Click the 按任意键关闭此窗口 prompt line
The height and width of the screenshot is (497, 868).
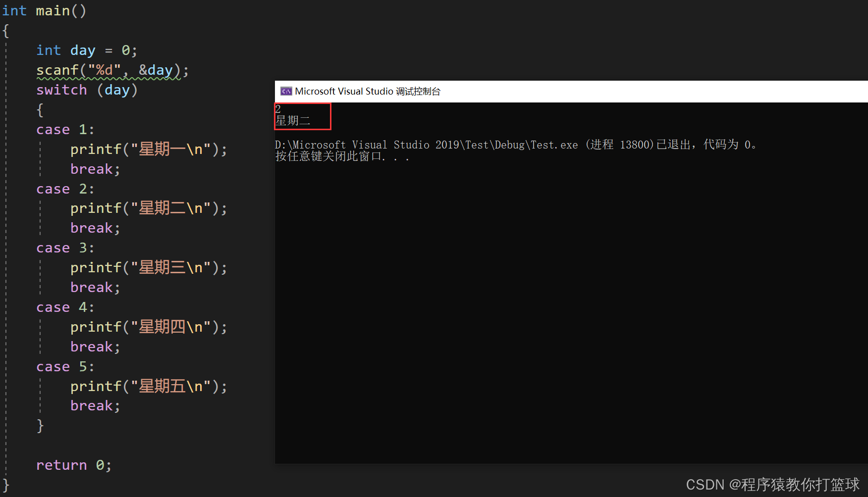(x=342, y=156)
